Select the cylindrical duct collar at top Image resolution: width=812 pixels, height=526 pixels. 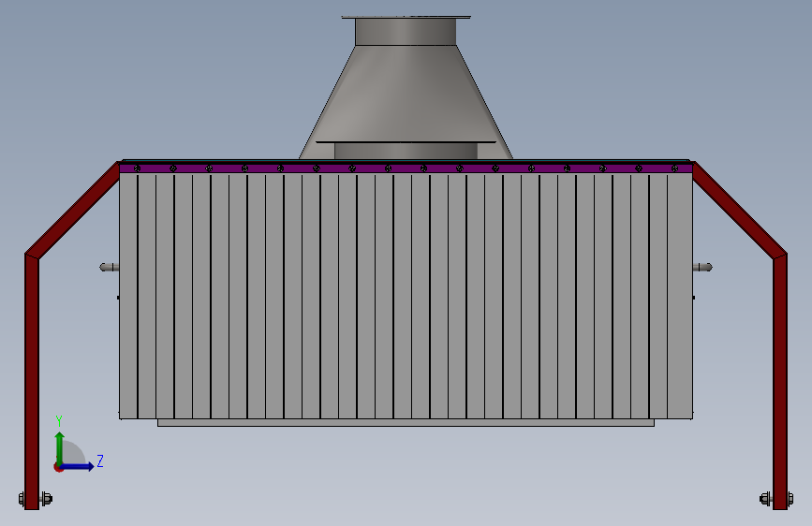tap(406, 31)
